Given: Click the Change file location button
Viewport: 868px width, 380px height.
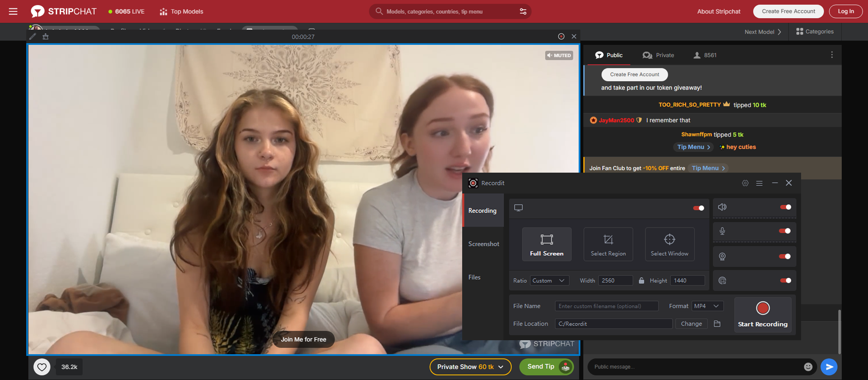Looking at the screenshot, I should (x=691, y=324).
